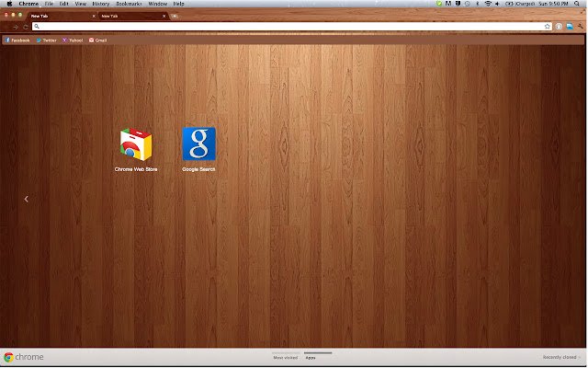Click the Wi-Fi status icon

pyautogui.click(x=488, y=4)
